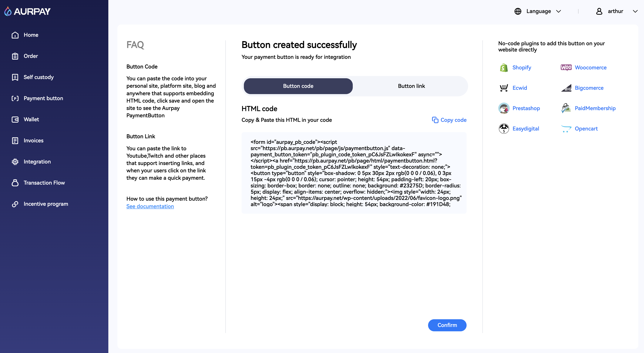Select the Button code tab
The height and width of the screenshot is (353, 644).
point(298,86)
